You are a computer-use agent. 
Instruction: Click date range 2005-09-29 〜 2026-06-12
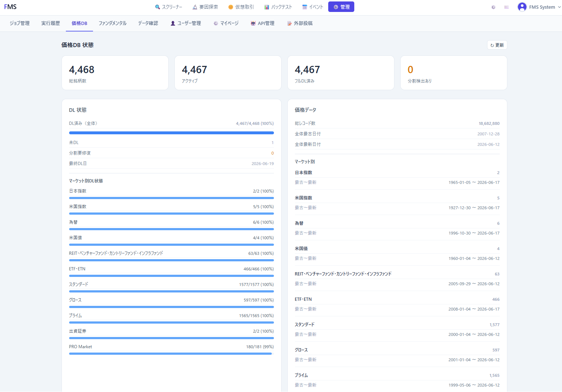tap(474, 284)
